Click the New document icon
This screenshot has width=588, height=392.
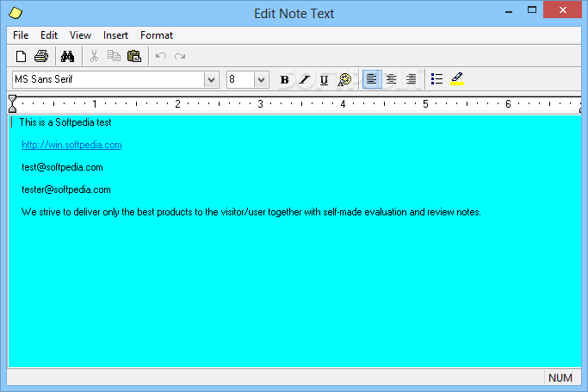(21, 56)
